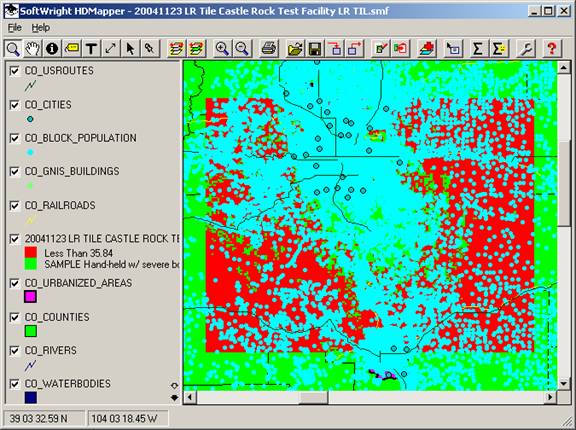576x430 pixels.
Task: Click the floppy disk save icon
Action: (315, 48)
